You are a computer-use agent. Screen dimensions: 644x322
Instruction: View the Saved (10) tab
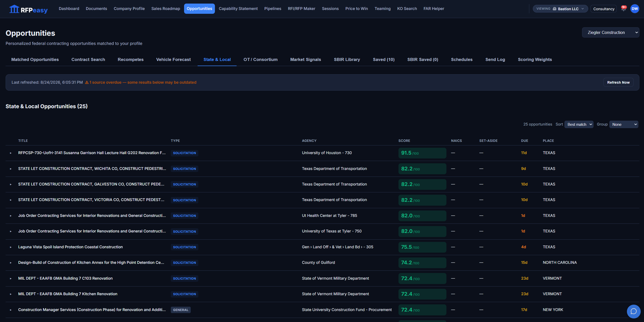[384, 59]
